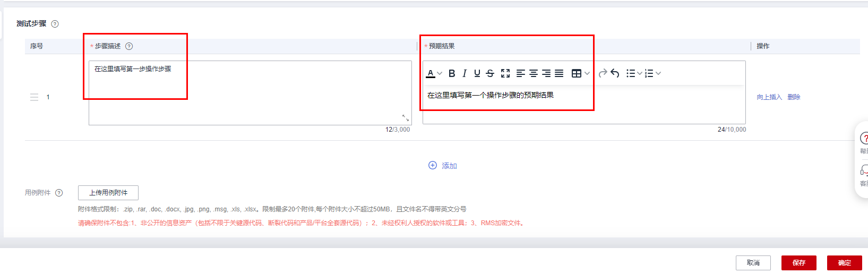Image resolution: width=868 pixels, height=273 pixels.
Task: Click the 取消 button
Action: tap(753, 263)
